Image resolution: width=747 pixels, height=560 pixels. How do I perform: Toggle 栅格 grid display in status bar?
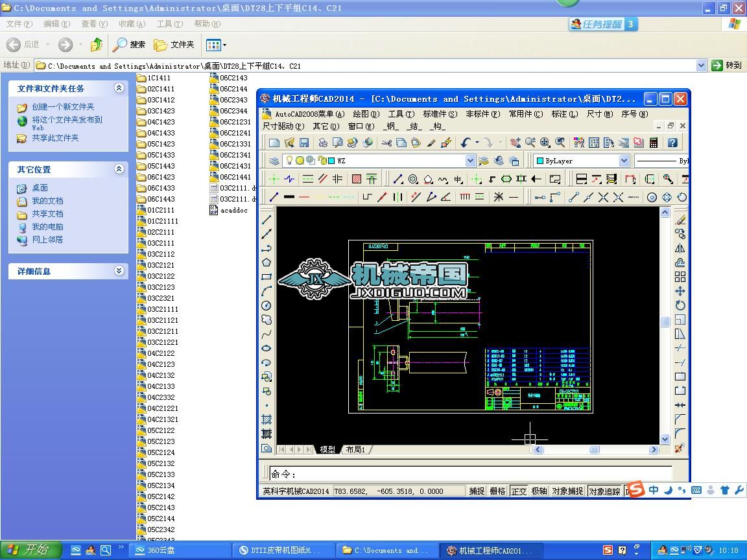point(497,491)
